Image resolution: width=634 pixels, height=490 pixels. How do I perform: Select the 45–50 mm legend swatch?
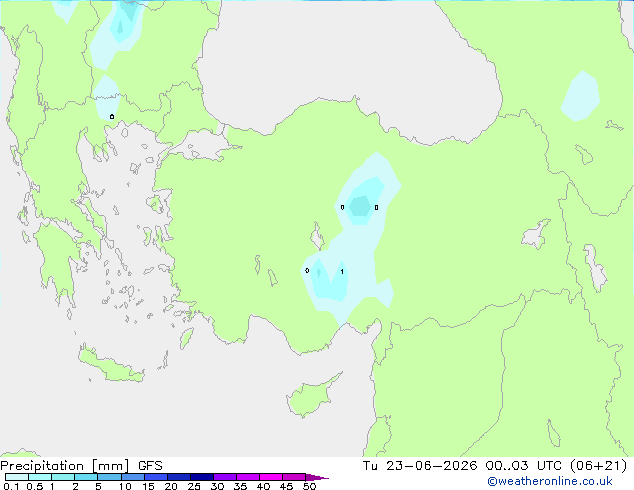pyautogui.click(x=294, y=477)
